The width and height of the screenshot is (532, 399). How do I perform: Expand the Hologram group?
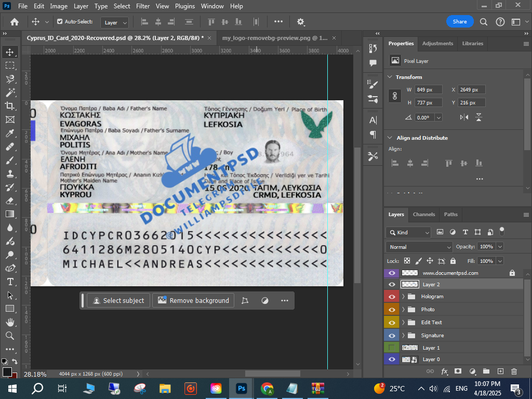(x=403, y=297)
